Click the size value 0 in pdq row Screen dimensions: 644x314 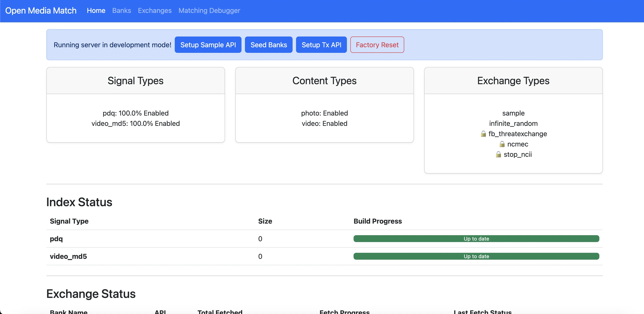260,239
